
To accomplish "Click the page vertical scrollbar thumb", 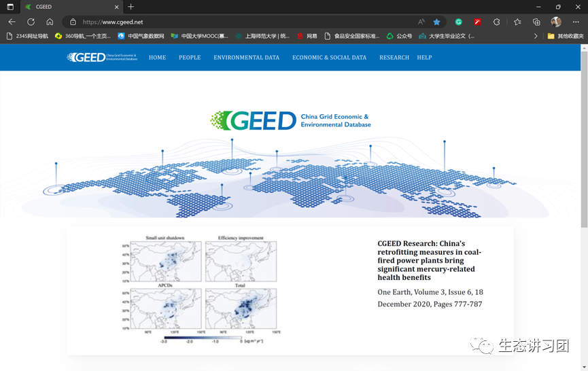I will 584,139.
